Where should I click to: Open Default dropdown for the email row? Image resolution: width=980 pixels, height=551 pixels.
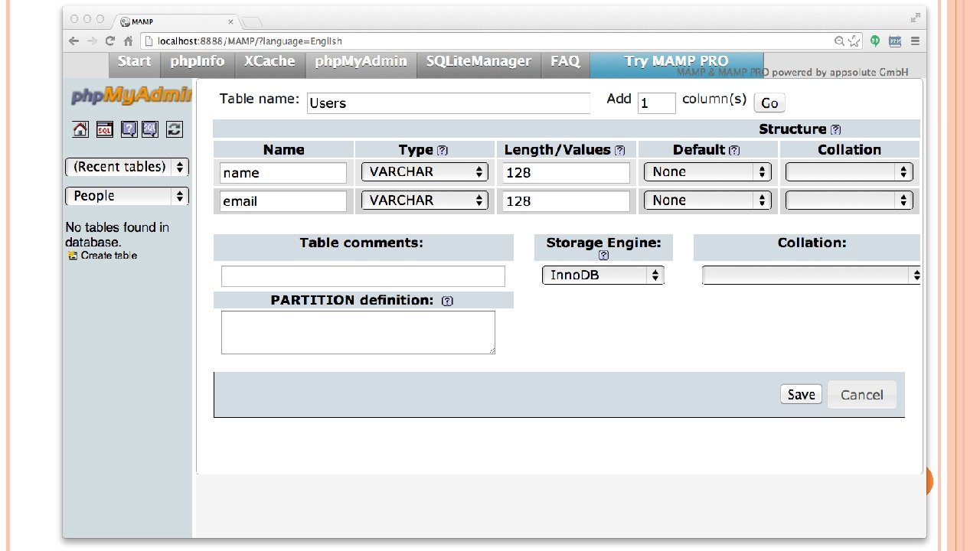[x=707, y=201]
